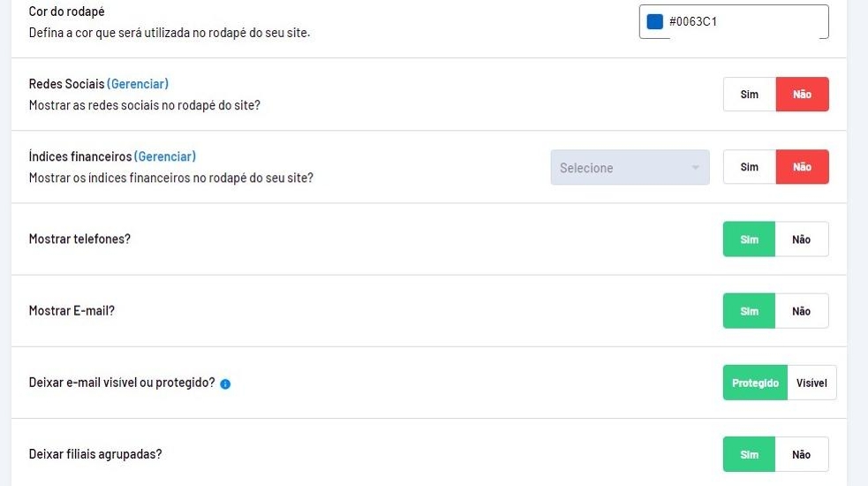This screenshot has width=868, height=486.
Task: Click the blue footer color swatch
Action: tap(654, 22)
